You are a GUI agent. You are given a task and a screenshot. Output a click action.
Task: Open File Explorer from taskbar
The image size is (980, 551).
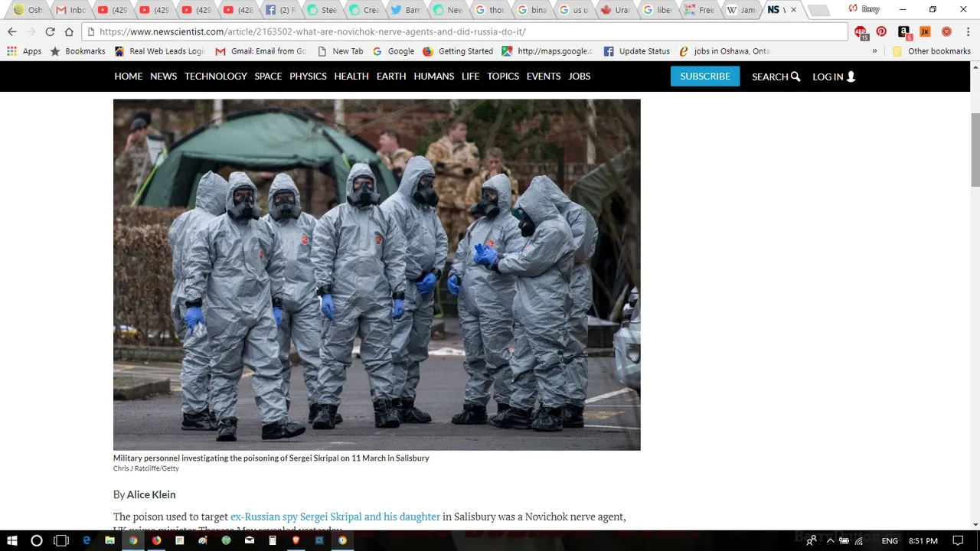pos(109,540)
